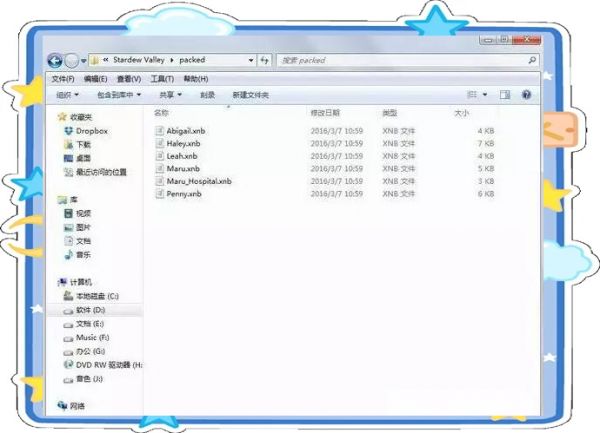Screen dimensions: 600x433
Task: Open the 视频 library
Action: pyautogui.click(x=78, y=213)
